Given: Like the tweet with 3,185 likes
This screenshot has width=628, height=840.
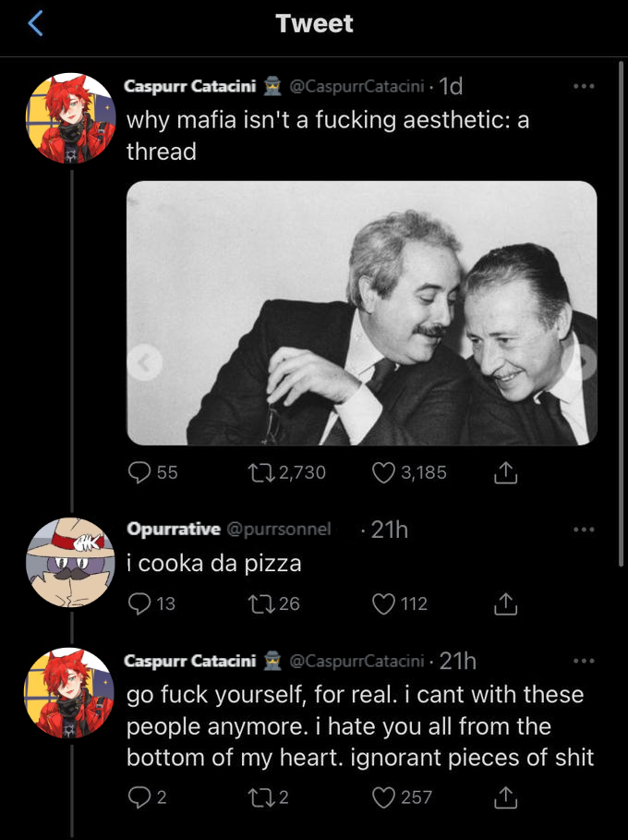Looking at the screenshot, I should pyautogui.click(x=383, y=472).
